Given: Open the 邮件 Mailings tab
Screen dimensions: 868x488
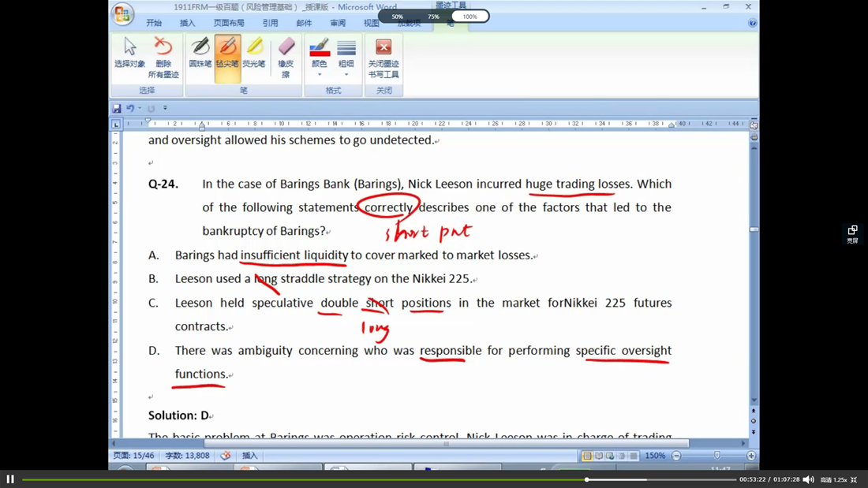Looking at the screenshot, I should (304, 23).
